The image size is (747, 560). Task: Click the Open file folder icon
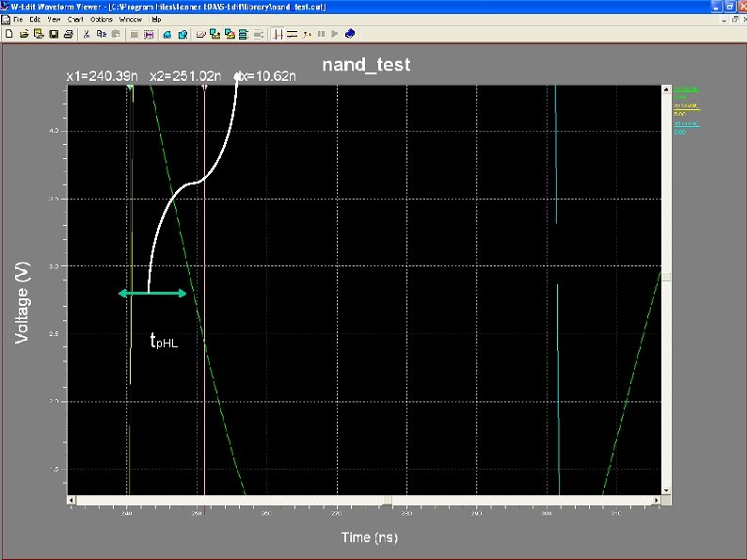click(x=24, y=34)
